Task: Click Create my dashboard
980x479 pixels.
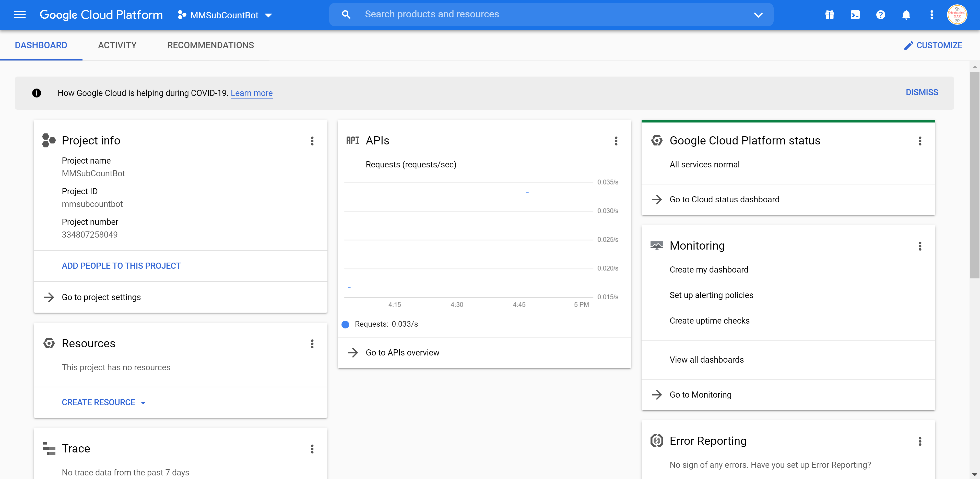Action: (708, 269)
